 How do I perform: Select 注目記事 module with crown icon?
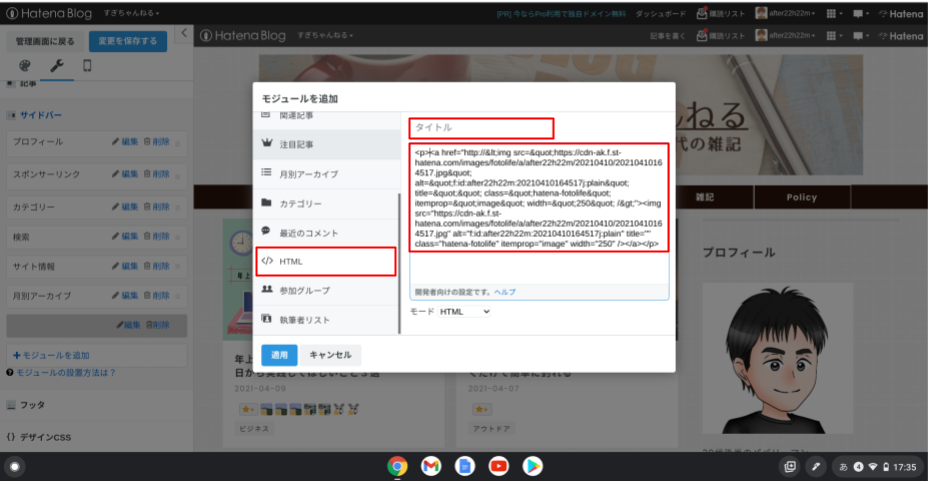(327, 144)
